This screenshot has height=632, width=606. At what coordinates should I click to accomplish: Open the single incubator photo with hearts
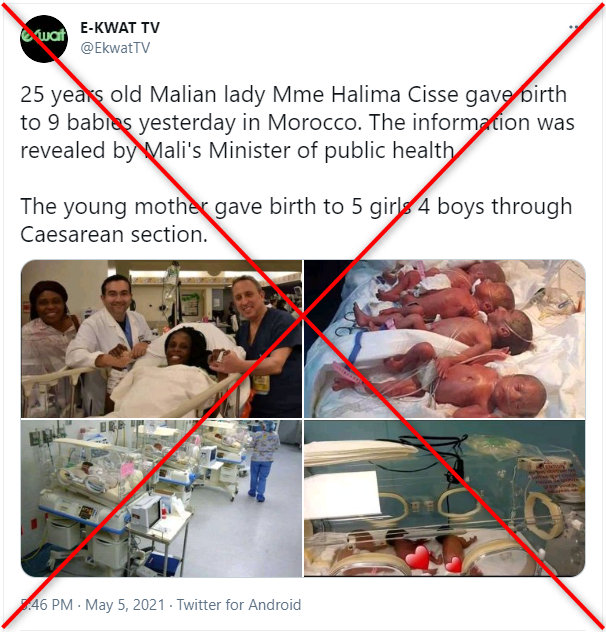(444, 498)
